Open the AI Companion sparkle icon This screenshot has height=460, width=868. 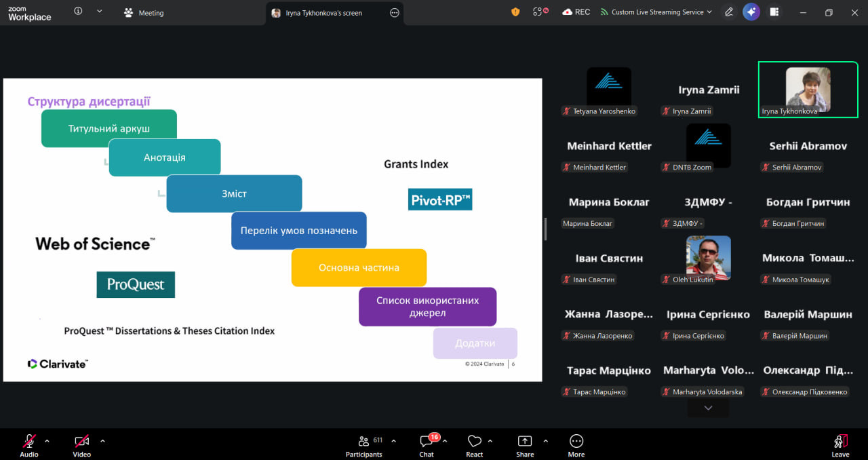point(751,12)
